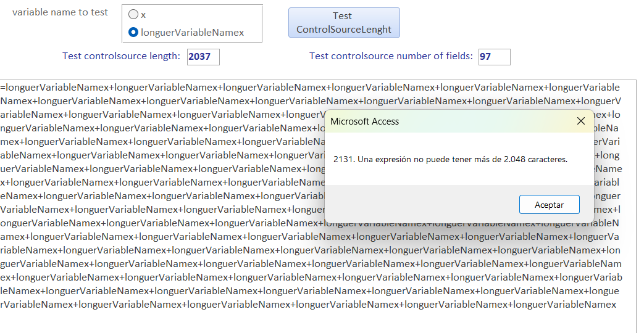
Task: Click the number of fields box showing 97
Action: point(494,57)
